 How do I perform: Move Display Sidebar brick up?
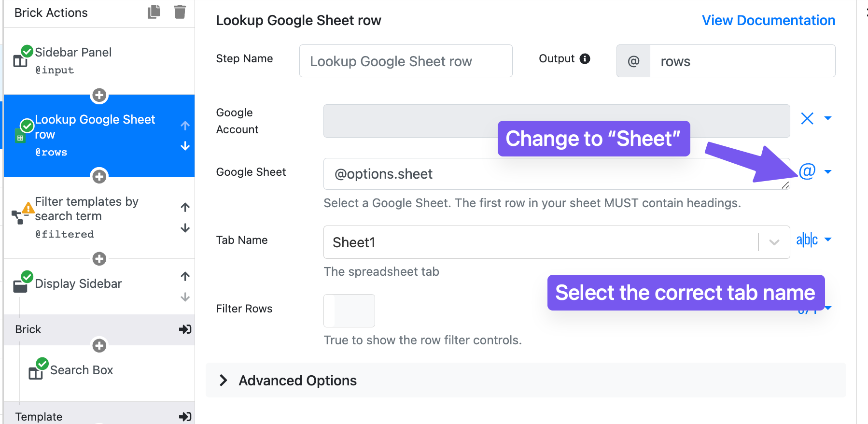tap(185, 276)
